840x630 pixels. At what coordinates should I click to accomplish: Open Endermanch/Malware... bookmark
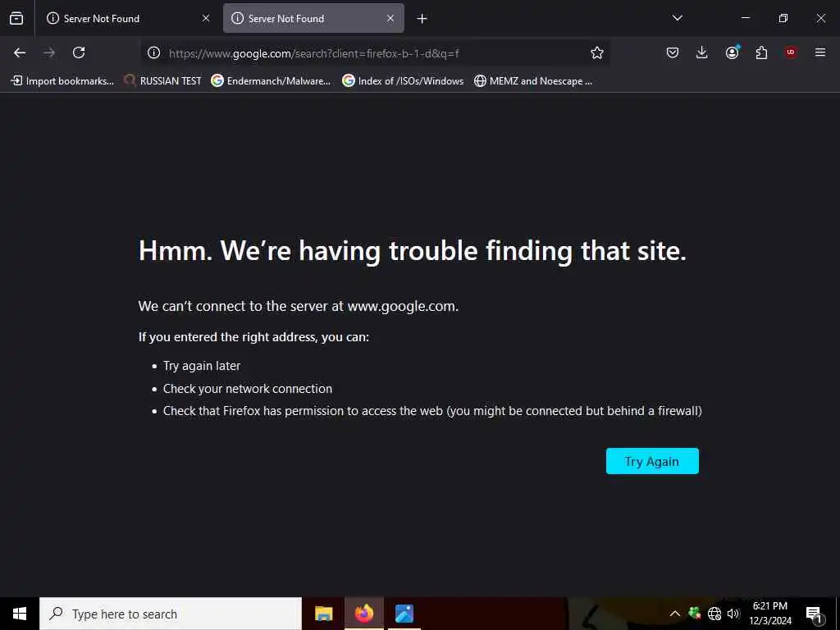271,81
